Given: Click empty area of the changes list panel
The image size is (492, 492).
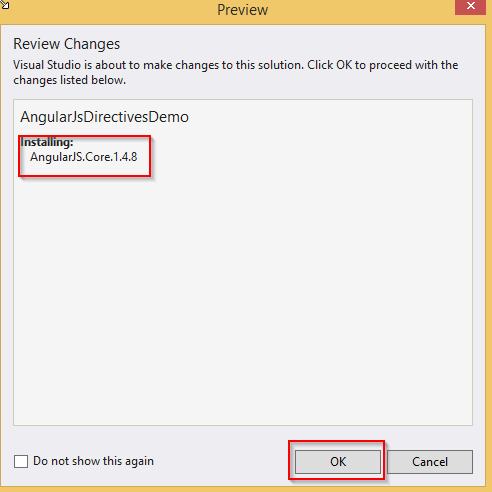Looking at the screenshot, I should [243, 293].
